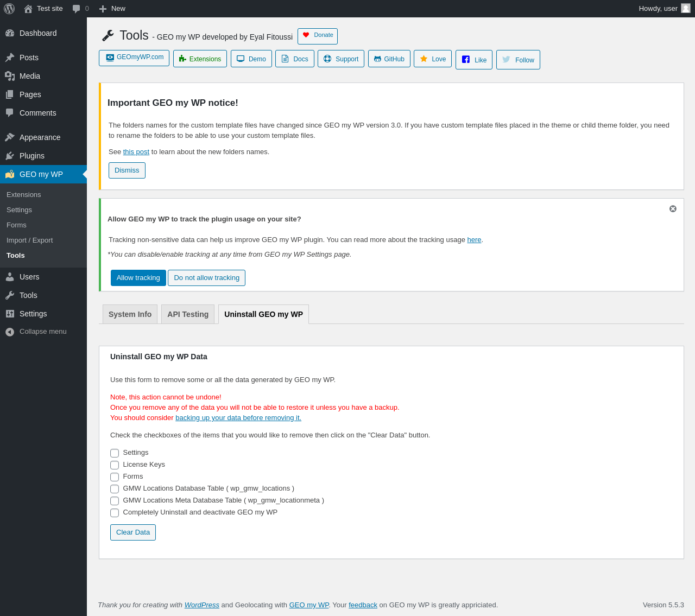Click the Clear Data button

133,532
